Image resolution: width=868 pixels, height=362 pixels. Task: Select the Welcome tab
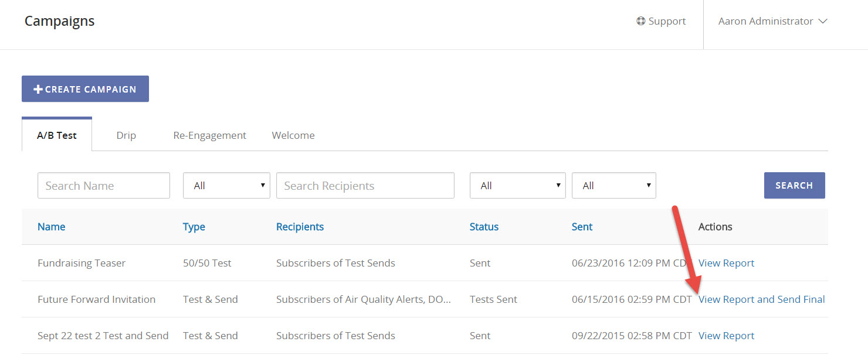click(293, 135)
